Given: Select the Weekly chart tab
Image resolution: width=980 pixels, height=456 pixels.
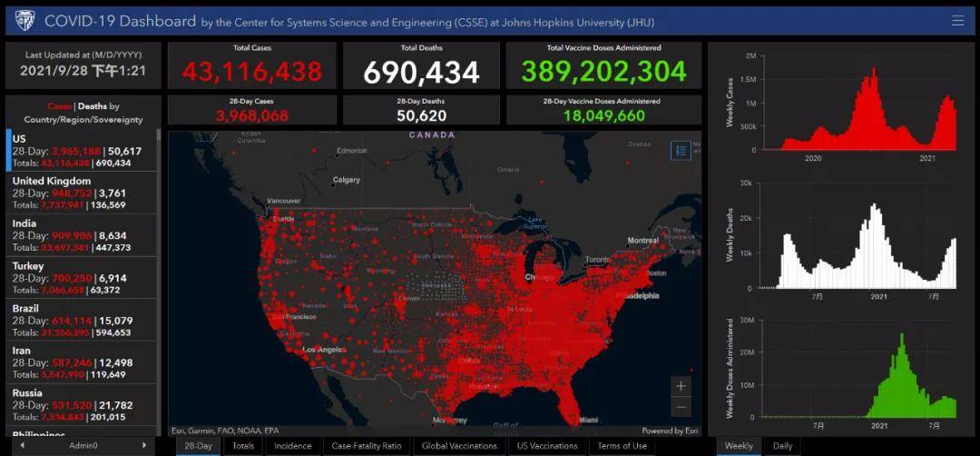Looking at the screenshot, I should click(739, 446).
